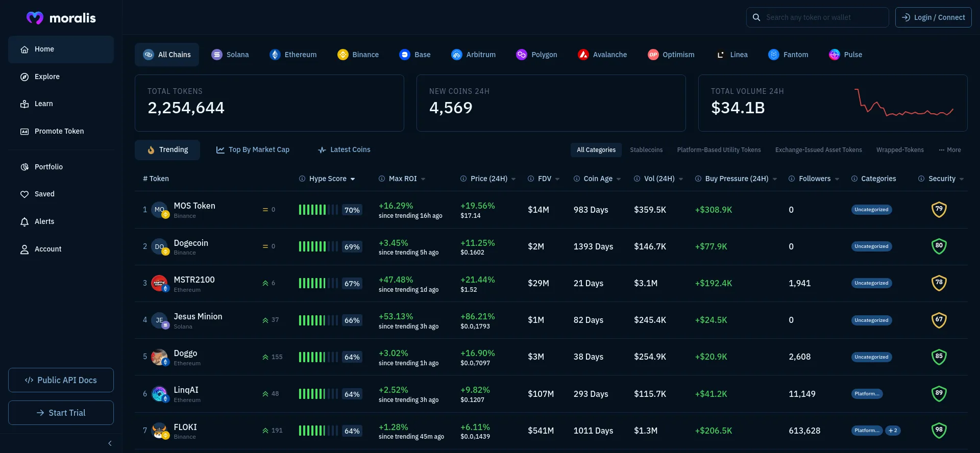Screen dimensions: 980x453
Task: Click the FLOKI token logo
Action: click(159, 431)
